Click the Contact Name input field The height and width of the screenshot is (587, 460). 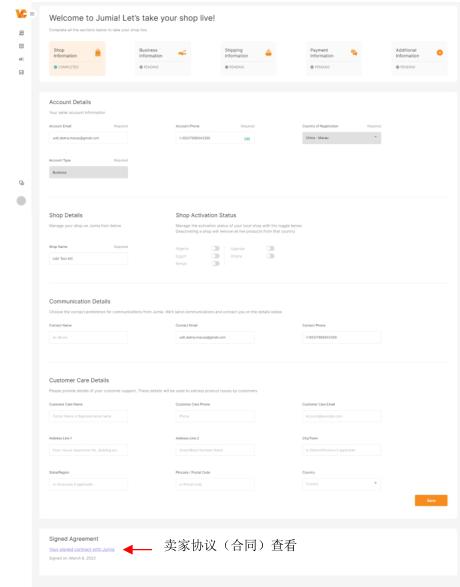88,337
